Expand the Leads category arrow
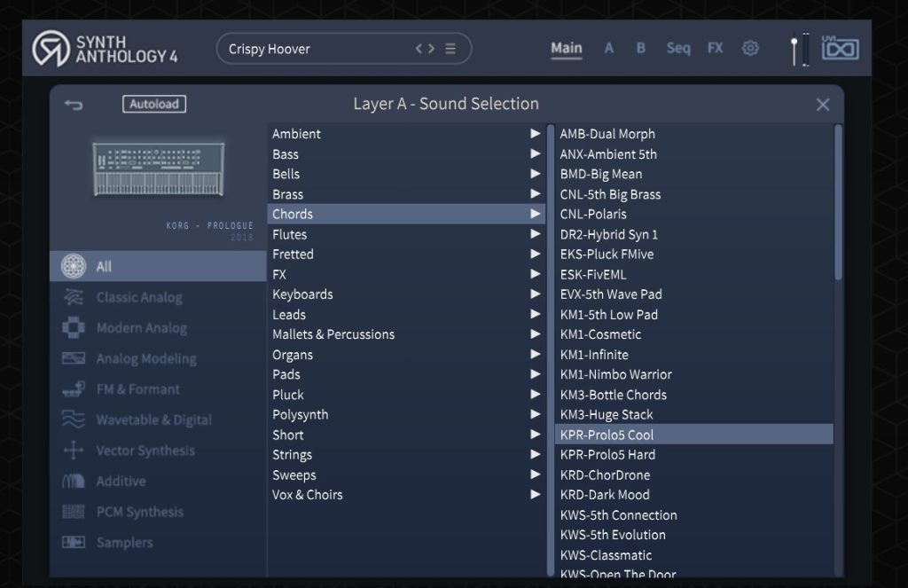This screenshot has height=588, width=908. (x=535, y=314)
